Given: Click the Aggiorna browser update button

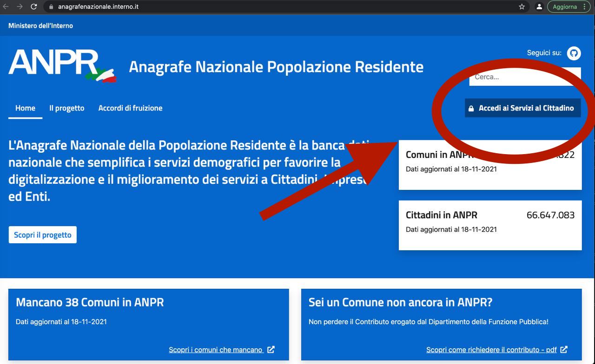Looking at the screenshot, I should click(x=565, y=7).
